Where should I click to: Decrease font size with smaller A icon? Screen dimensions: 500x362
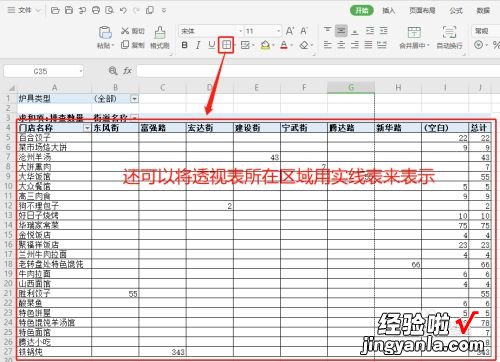click(x=304, y=31)
